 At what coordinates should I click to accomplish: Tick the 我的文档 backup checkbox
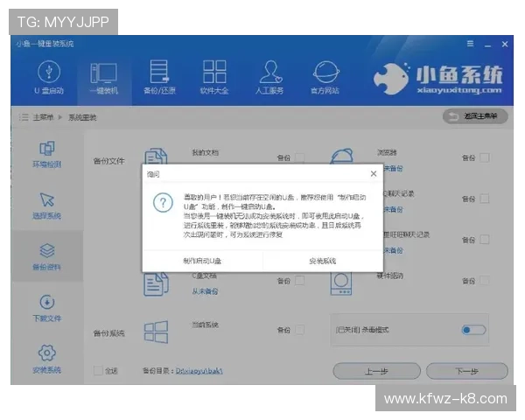click(x=300, y=157)
